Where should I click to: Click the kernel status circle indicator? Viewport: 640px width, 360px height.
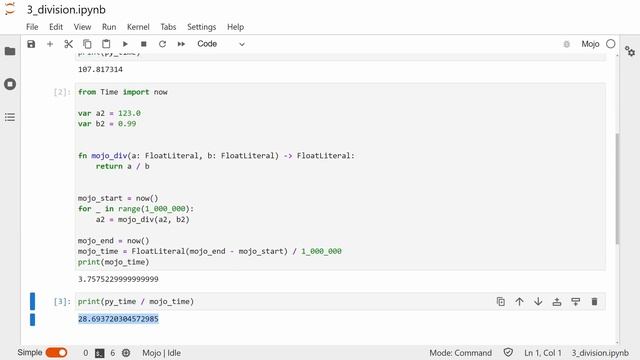(611, 44)
